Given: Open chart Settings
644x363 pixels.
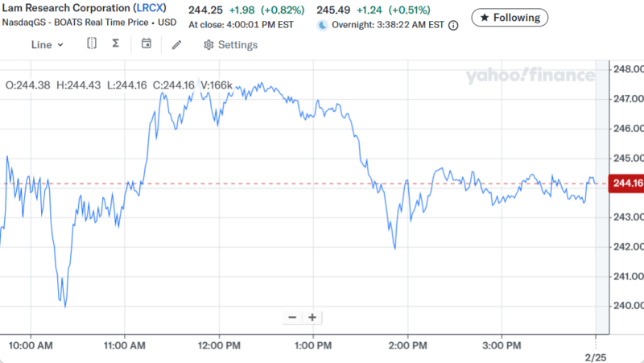Looking at the screenshot, I should click(231, 45).
